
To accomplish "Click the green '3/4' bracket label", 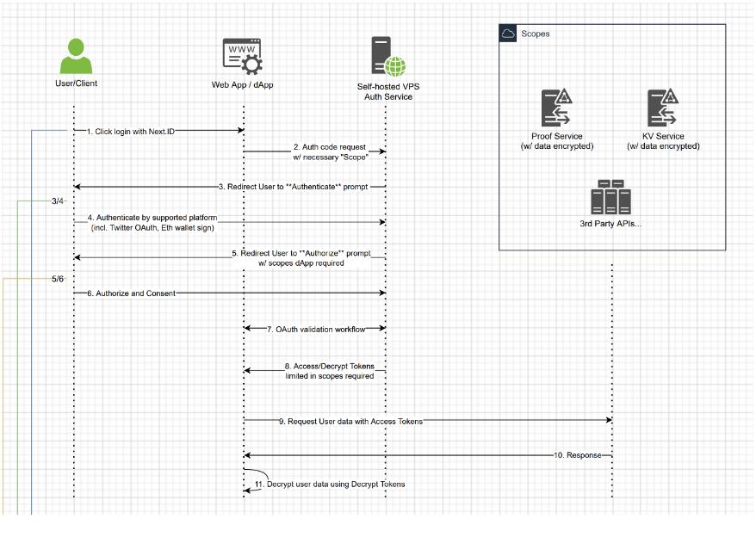I will coord(58,201).
